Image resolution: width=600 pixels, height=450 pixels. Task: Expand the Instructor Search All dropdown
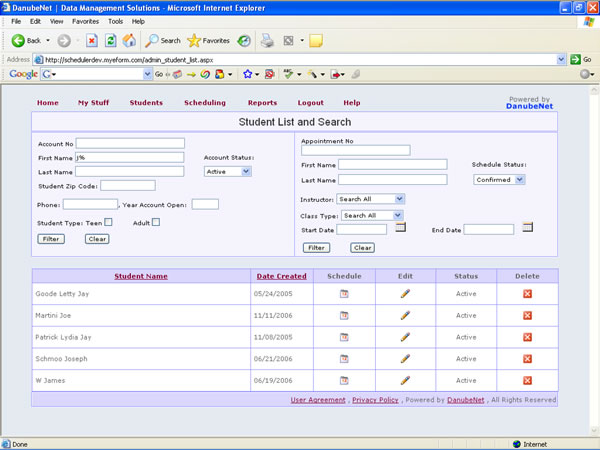[370, 199]
